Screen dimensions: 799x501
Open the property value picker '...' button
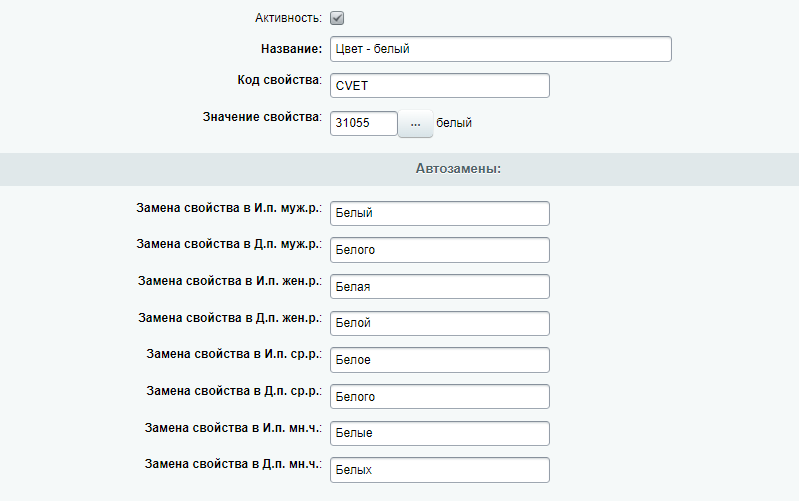click(x=416, y=123)
